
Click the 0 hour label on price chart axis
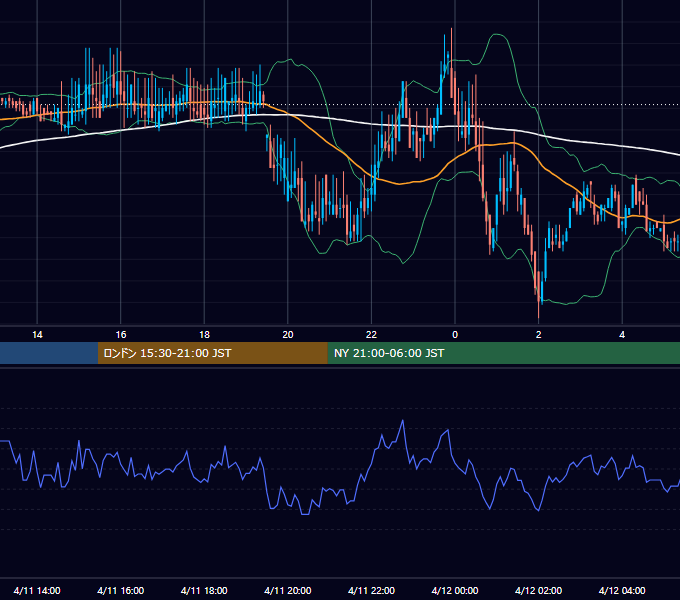point(455,335)
